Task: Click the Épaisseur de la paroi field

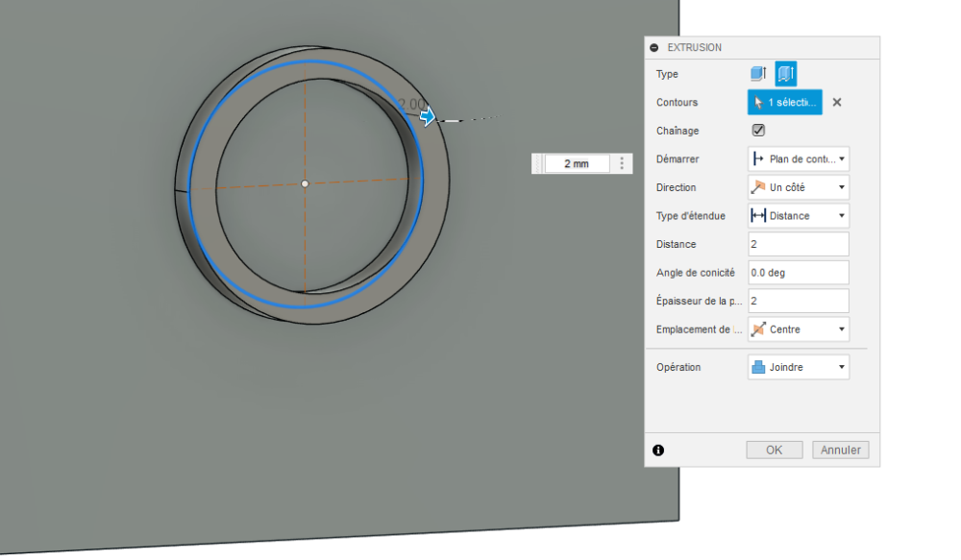Action: point(799,301)
